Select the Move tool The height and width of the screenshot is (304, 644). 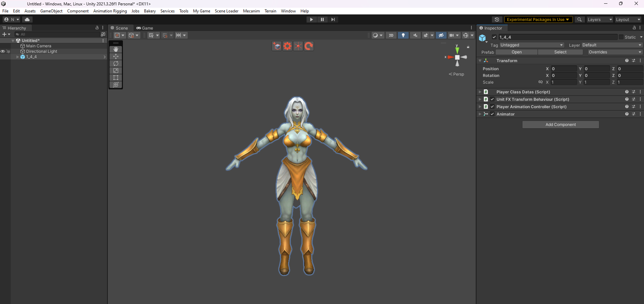click(116, 56)
